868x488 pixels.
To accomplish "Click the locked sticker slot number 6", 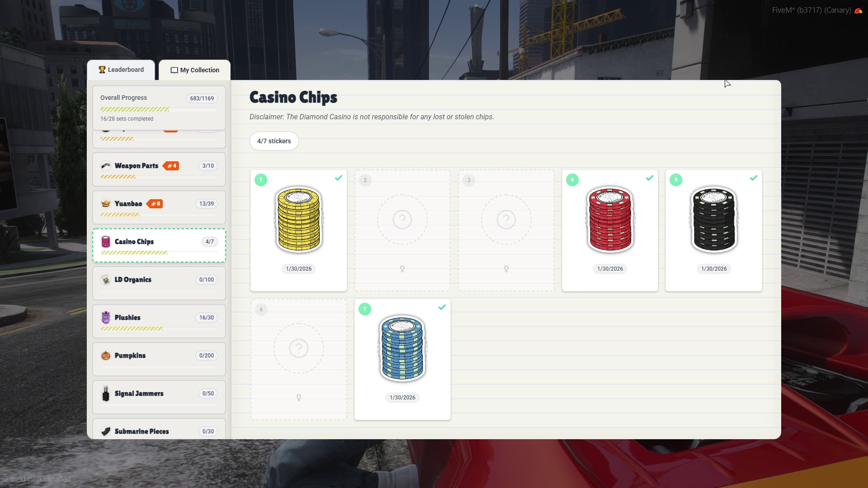I will (299, 348).
